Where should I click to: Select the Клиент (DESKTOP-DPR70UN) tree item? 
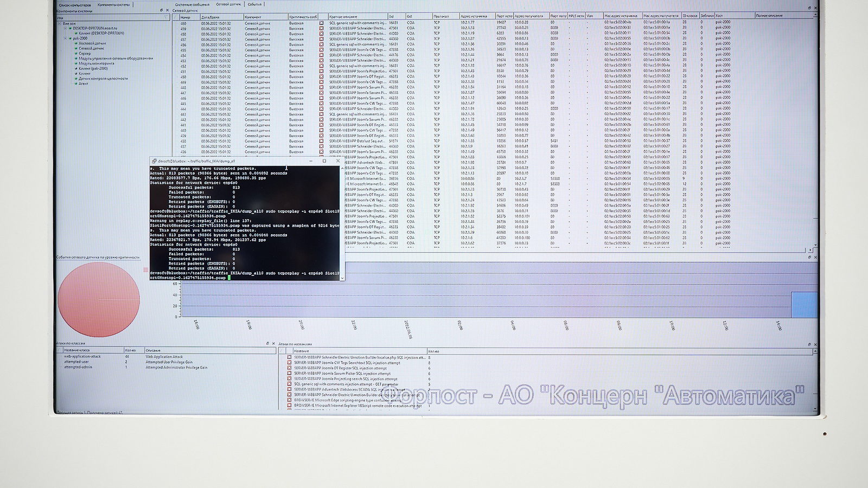[101, 33]
